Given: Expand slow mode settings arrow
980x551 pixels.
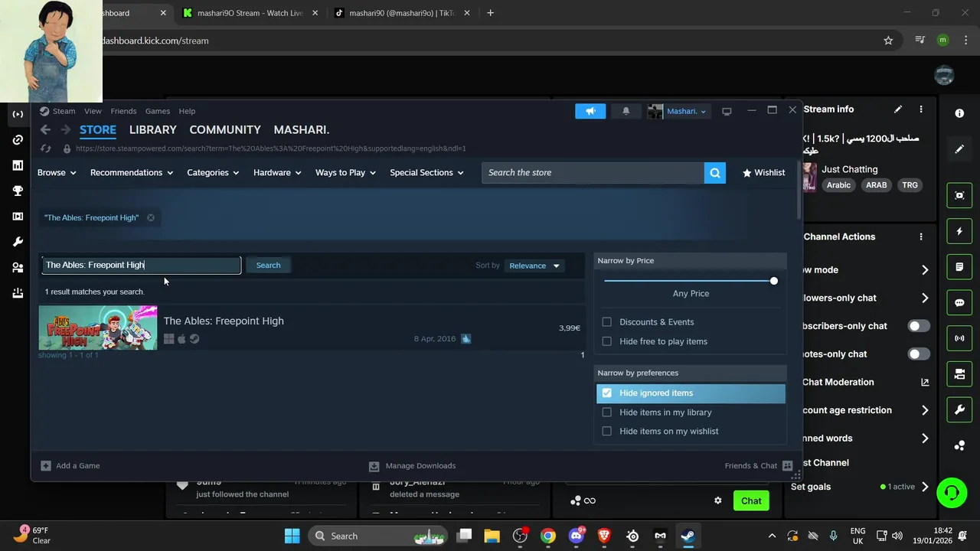Looking at the screenshot, I should point(925,270).
